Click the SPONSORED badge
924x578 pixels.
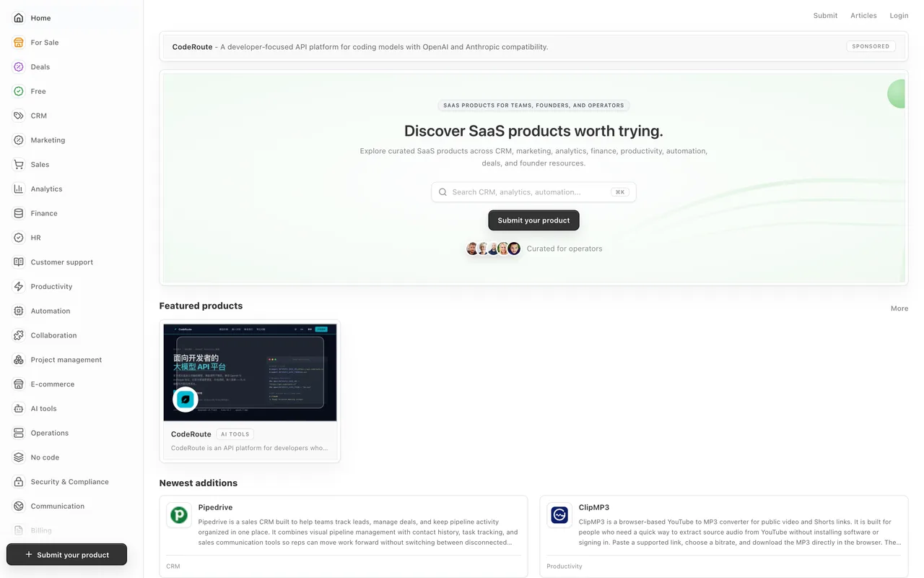pos(871,46)
